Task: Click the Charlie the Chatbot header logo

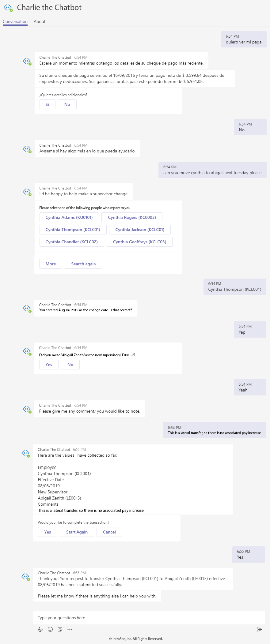Action: pyautogui.click(x=7, y=8)
